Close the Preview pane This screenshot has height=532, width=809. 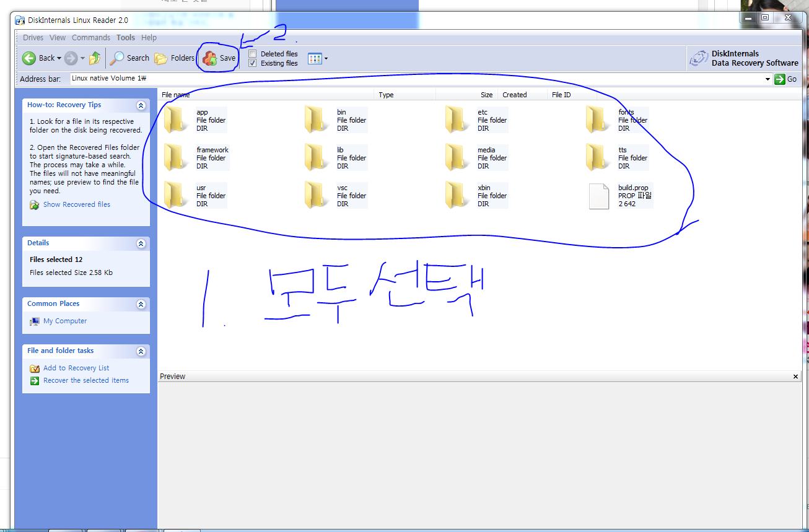796,377
